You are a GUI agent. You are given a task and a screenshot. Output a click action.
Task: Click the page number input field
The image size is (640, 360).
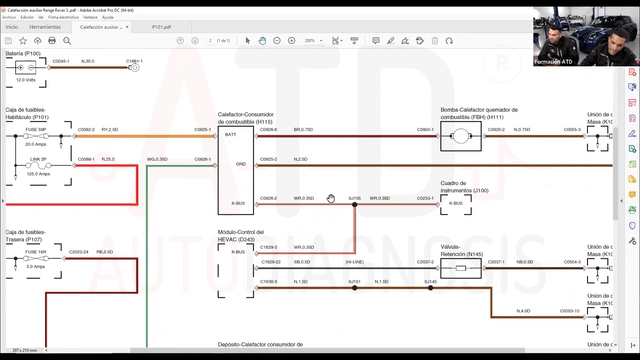pyautogui.click(x=210, y=41)
